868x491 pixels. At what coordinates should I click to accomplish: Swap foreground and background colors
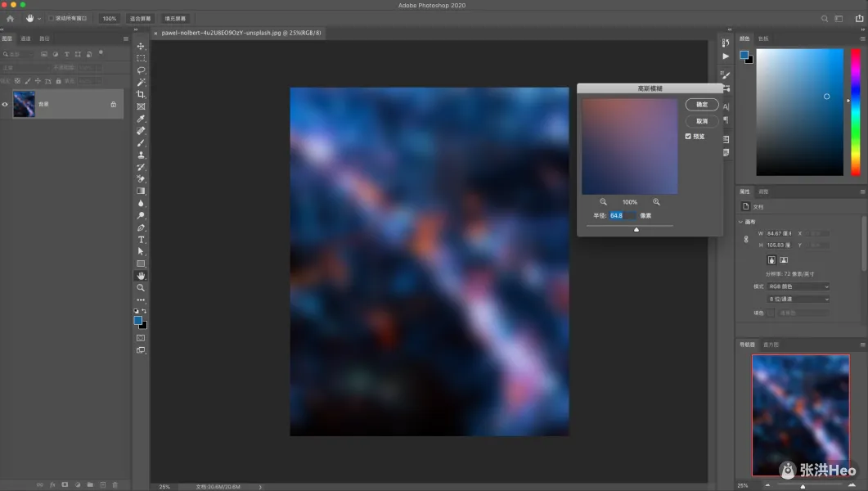[144, 311]
